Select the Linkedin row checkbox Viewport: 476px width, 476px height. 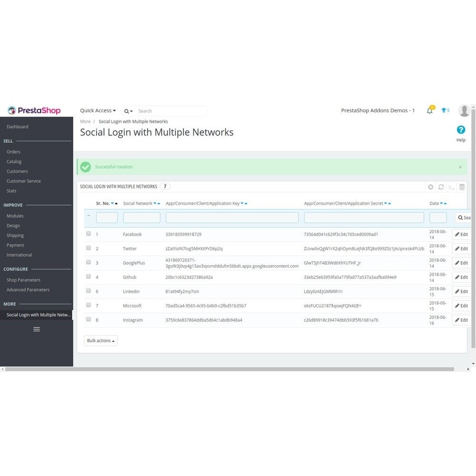coord(89,290)
